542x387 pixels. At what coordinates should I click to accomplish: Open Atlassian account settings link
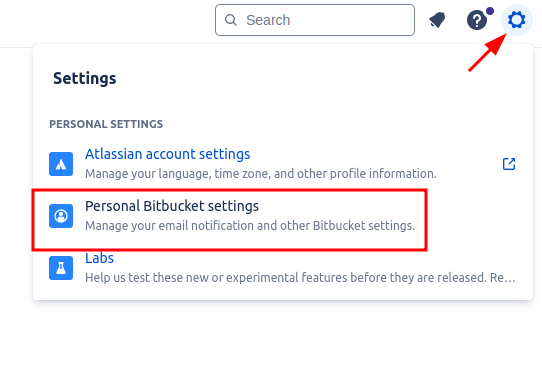(167, 154)
